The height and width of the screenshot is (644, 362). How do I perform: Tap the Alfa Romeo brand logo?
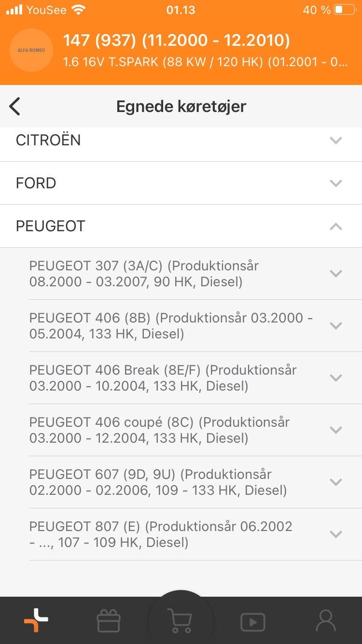[31, 50]
